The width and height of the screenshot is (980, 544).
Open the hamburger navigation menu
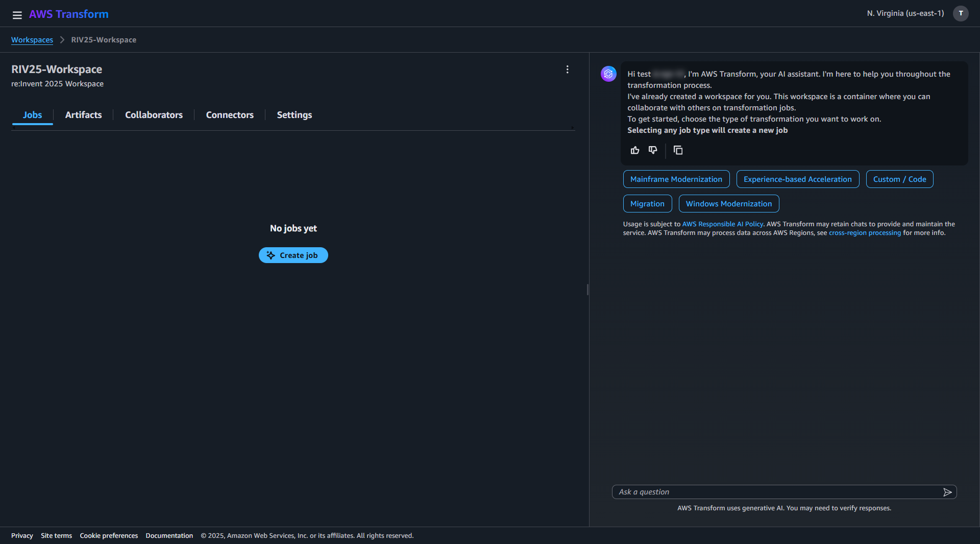tap(17, 15)
